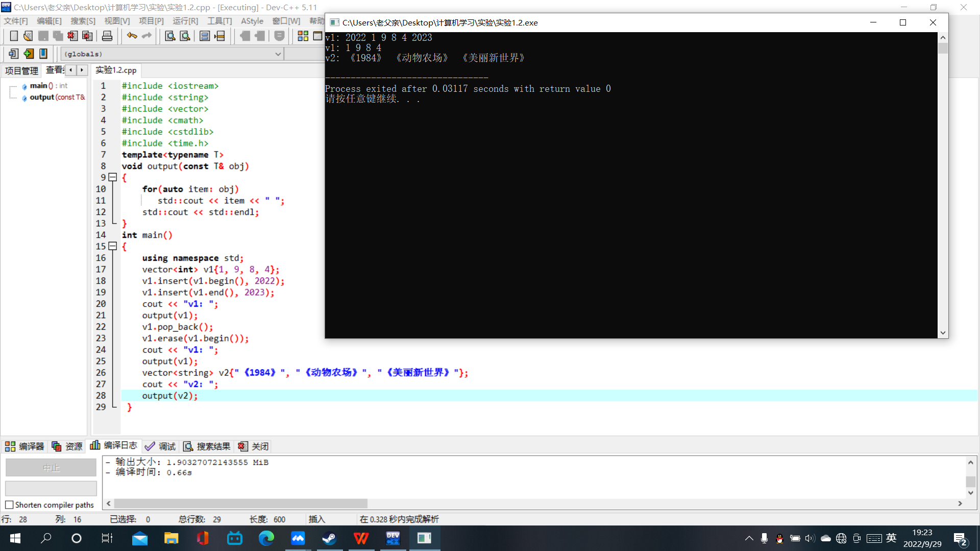
Task: Open Microsoft Edge from the taskbar
Action: [266, 538]
